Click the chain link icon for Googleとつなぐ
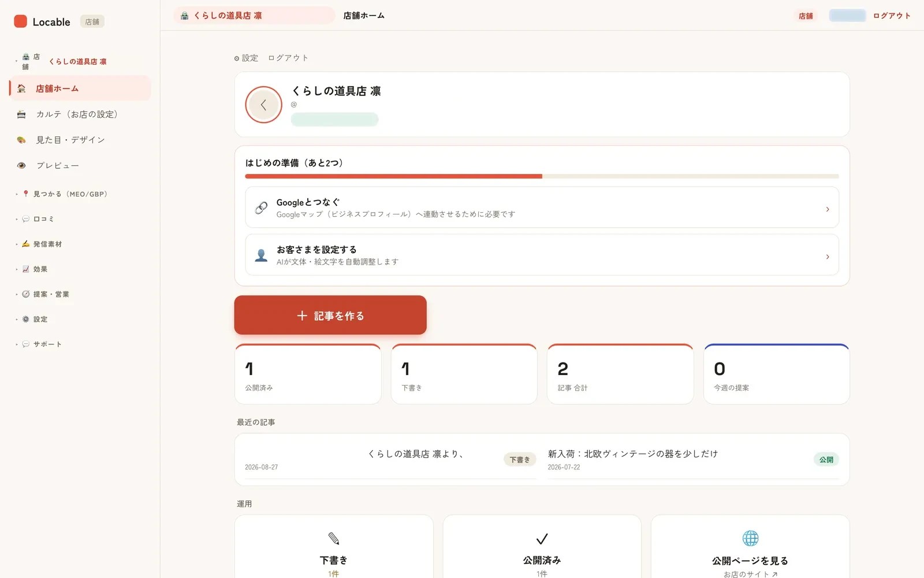Screen dimensions: 924x578 click(x=261, y=208)
